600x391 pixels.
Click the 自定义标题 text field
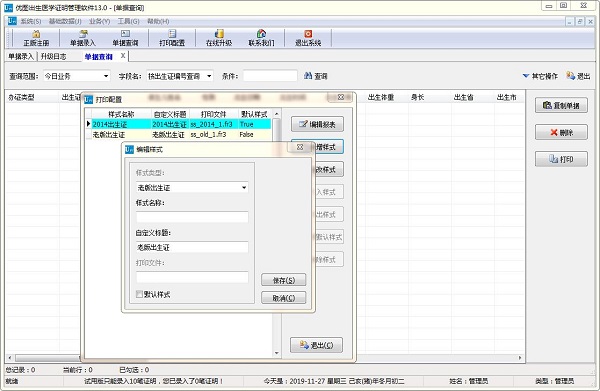click(x=192, y=247)
